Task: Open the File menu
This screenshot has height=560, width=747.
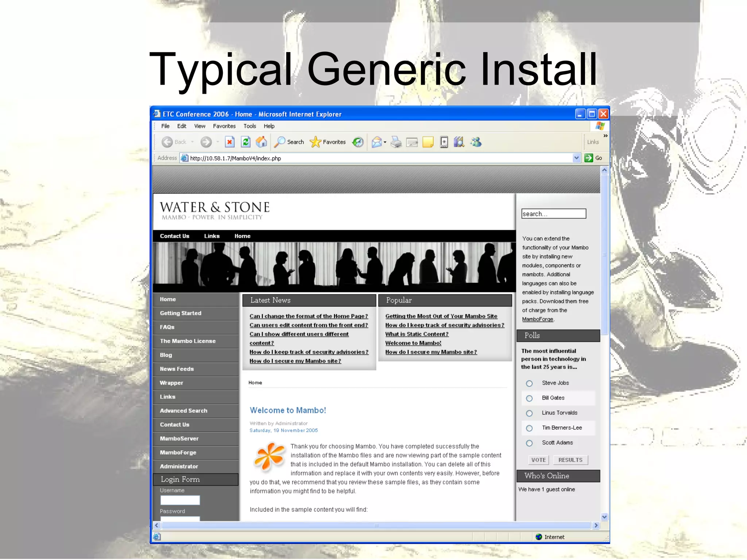Action: coord(165,126)
